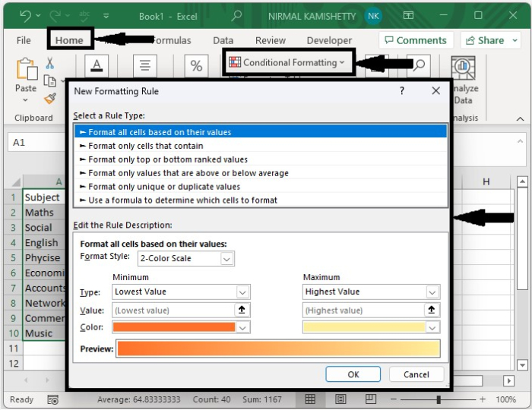The height and width of the screenshot is (410, 532).
Task: Select 'Format only values that are above or below average'
Action: click(261, 173)
